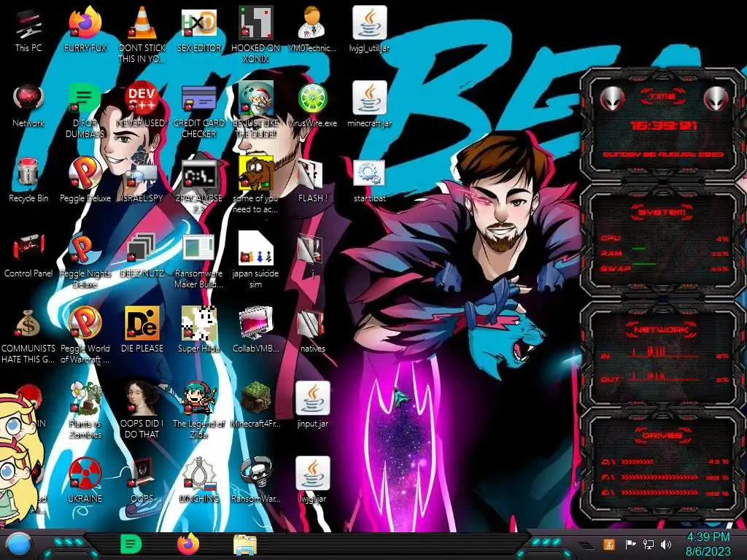Click the CPU usage readout
Image resolution: width=747 pixels, height=560 pixels.
[665, 238]
